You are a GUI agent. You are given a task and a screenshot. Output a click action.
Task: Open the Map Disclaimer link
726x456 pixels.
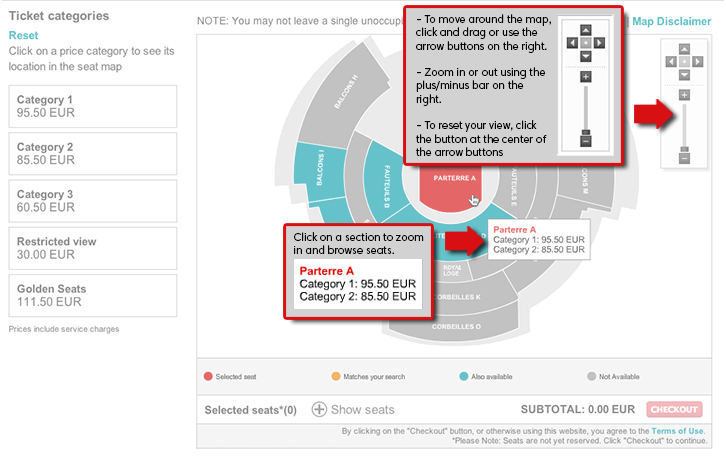pos(671,21)
